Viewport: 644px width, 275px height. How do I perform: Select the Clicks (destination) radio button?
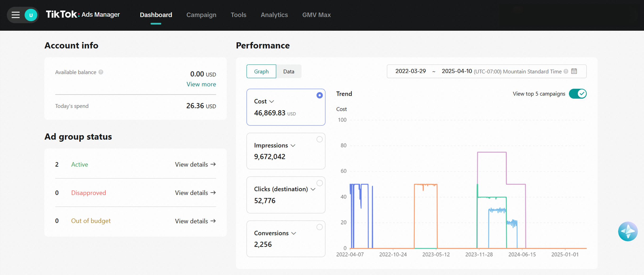coord(319,183)
